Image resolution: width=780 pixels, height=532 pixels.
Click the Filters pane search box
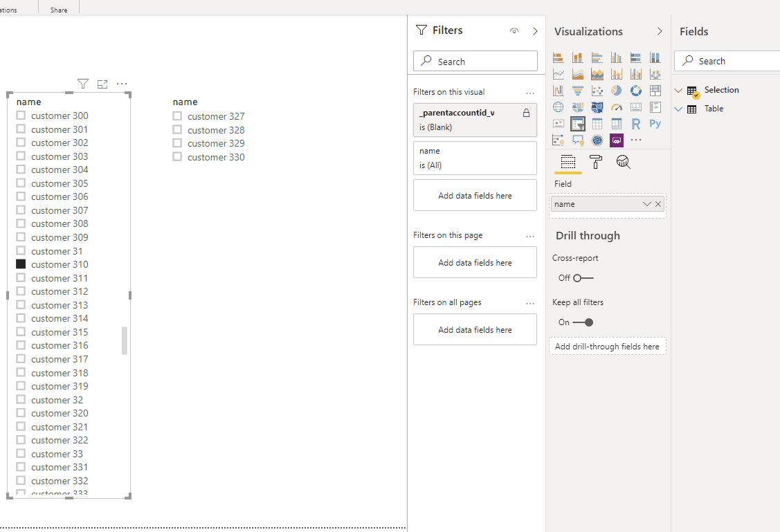point(475,61)
